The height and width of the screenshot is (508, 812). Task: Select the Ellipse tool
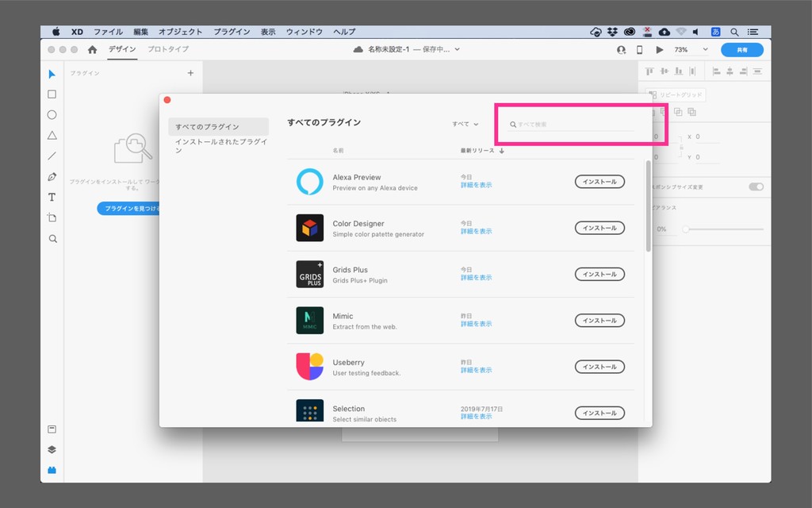[x=52, y=114]
